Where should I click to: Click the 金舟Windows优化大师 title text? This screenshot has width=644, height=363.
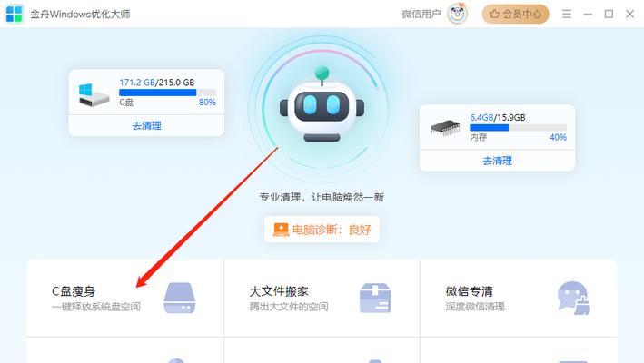click(x=80, y=14)
